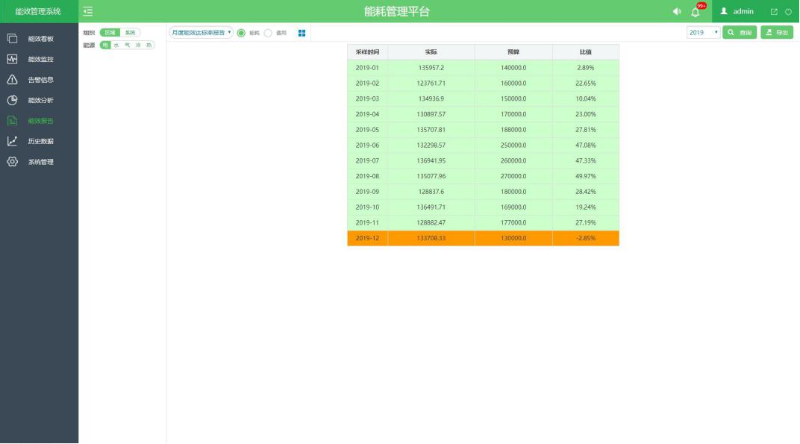Toggle the 系统 option in 组织 selector
Image resolution: width=800 pixels, height=444 pixels.
coord(130,33)
